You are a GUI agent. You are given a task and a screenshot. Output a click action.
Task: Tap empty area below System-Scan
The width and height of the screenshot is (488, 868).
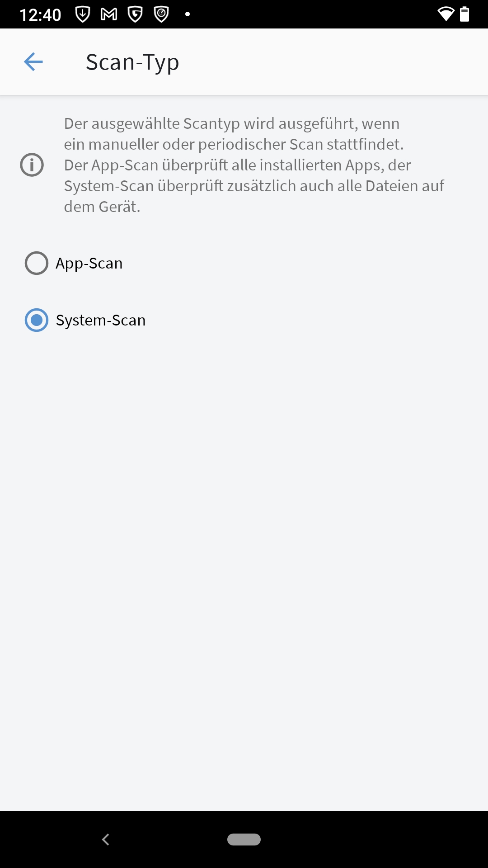click(x=244, y=542)
